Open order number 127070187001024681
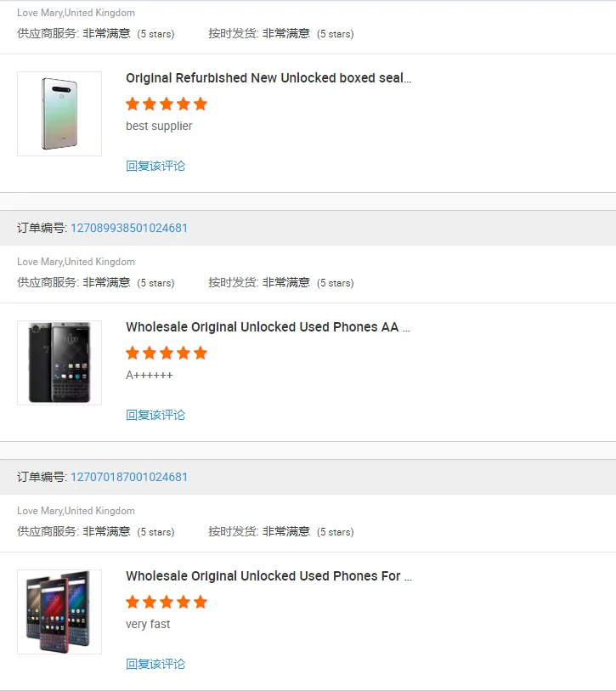This screenshot has width=616, height=691. [129, 477]
